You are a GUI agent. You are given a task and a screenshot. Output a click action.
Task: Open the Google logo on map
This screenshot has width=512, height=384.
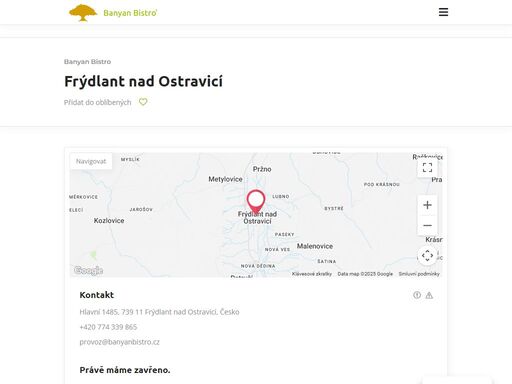(x=88, y=270)
